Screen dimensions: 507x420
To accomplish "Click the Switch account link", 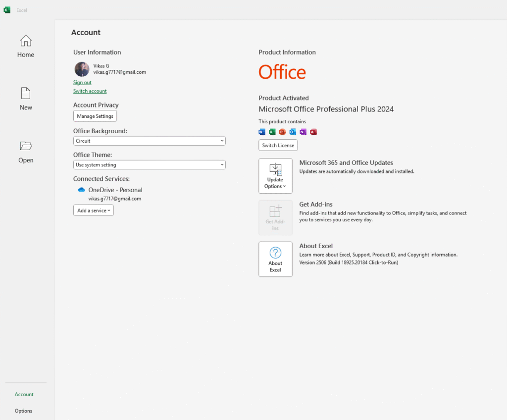I will tap(90, 91).
